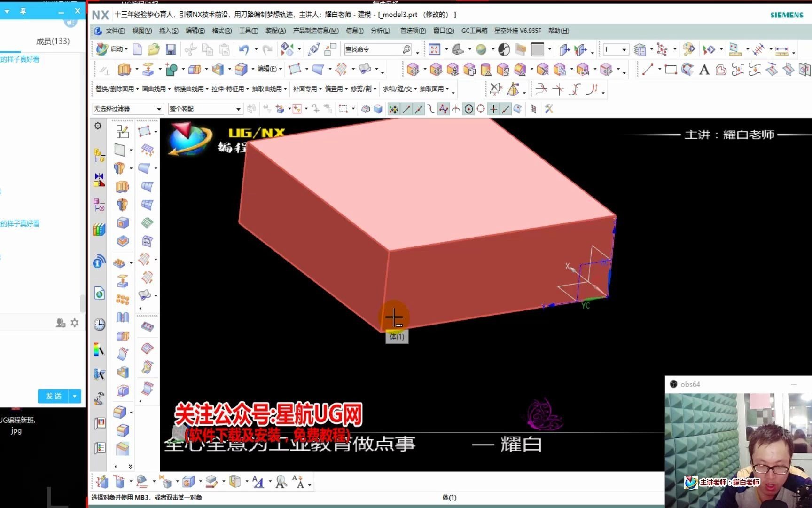This screenshot has height=508, width=812.
Task: Activate the Paste command icon
Action: pyautogui.click(x=223, y=49)
